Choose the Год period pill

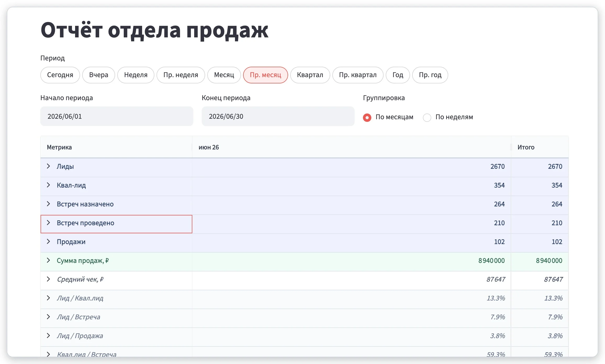coord(398,75)
